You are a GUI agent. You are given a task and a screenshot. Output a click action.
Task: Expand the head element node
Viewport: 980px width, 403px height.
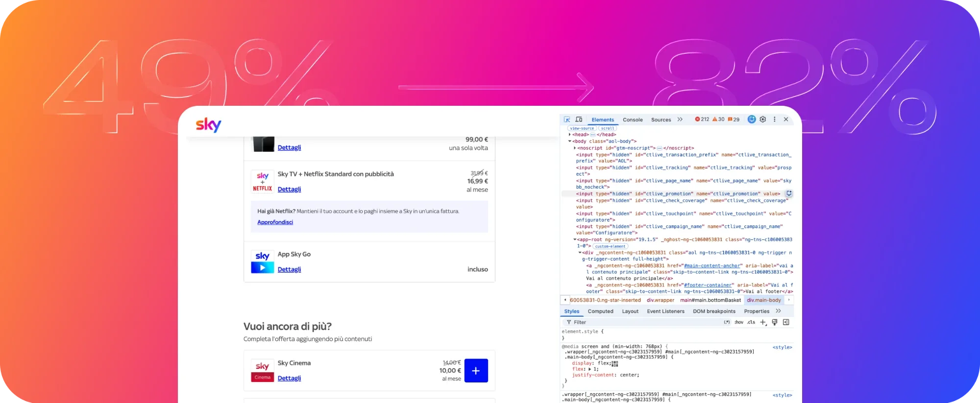pyautogui.click(x=569, y=135)
